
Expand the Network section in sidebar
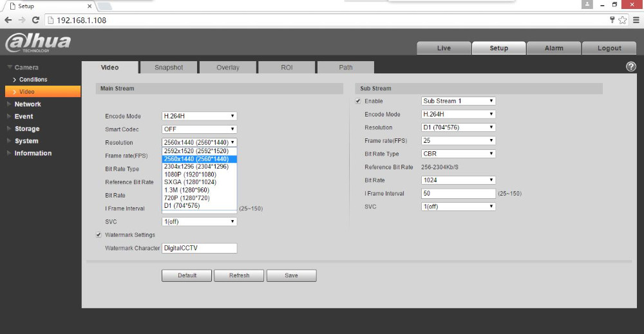(x=28, y=104)
